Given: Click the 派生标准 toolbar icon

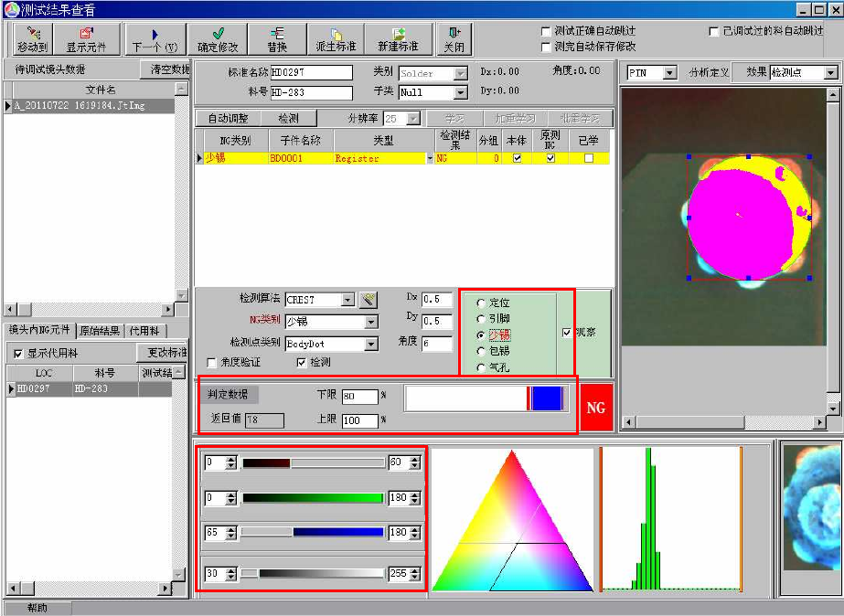Looking at the screenshot, I should pyautogui.click(x=336, y=39).
